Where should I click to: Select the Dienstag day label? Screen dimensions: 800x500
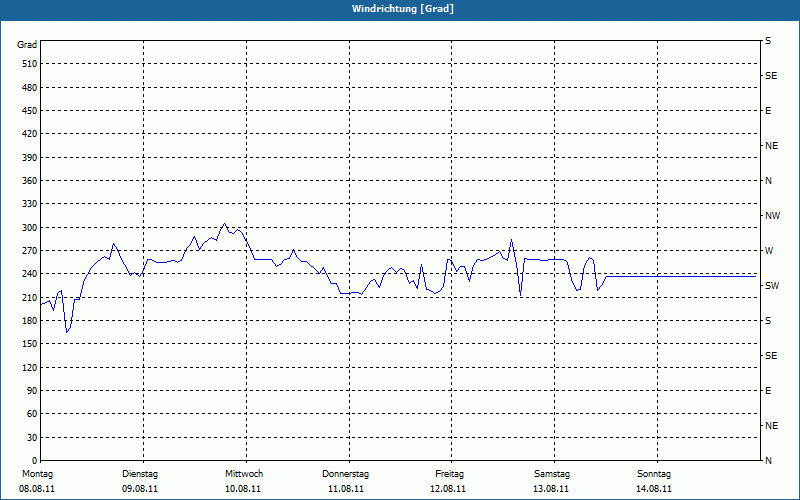(140, 474)
